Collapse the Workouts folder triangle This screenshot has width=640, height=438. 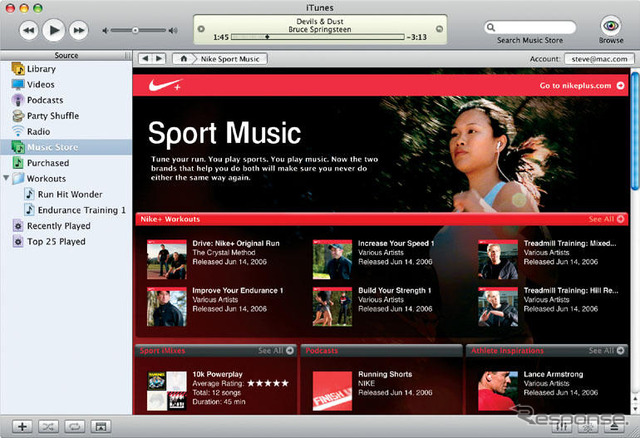(x=6, y=178)
